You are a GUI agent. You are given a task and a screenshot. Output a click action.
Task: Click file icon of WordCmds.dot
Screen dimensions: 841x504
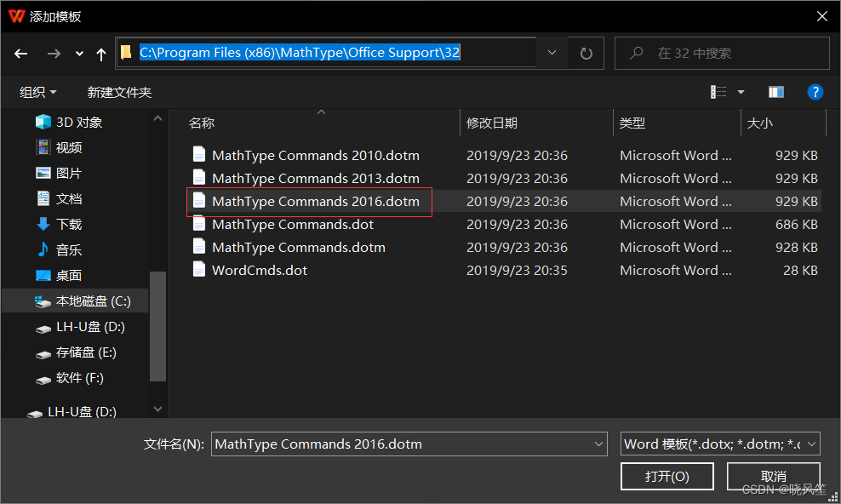point(199,269)
